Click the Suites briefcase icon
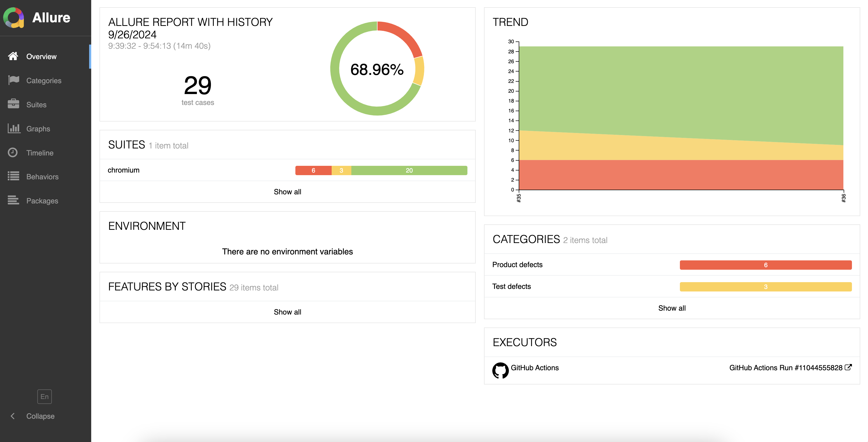 pos(13,104)
